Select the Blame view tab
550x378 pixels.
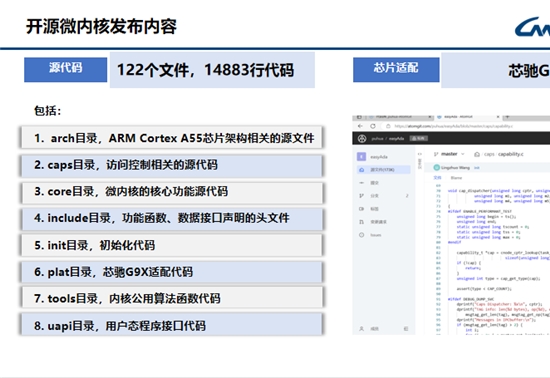456,178
